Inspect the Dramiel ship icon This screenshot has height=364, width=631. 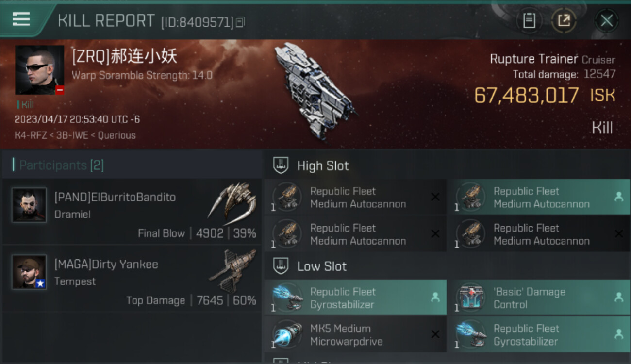tap(233, 202)
